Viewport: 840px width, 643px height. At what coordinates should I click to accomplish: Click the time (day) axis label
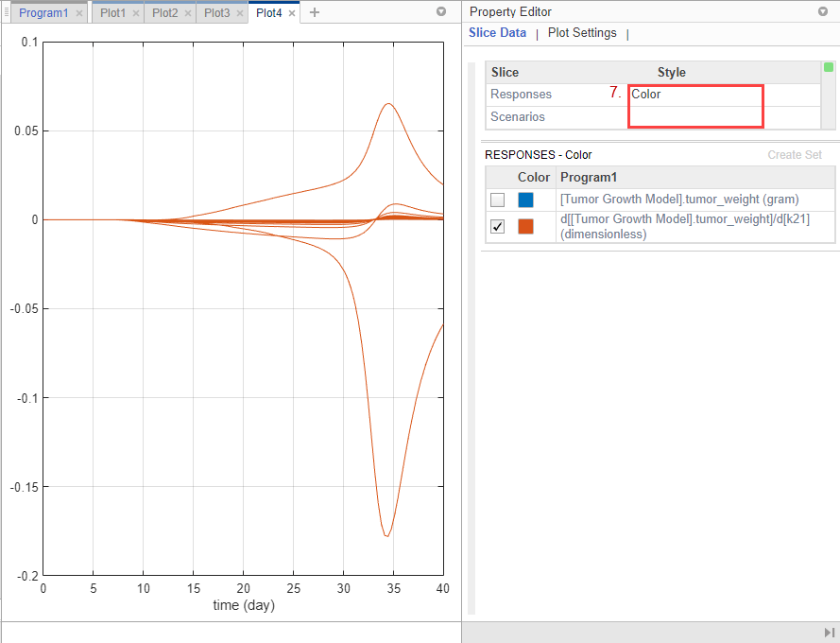pyautogui.click(x=244, y=605)
